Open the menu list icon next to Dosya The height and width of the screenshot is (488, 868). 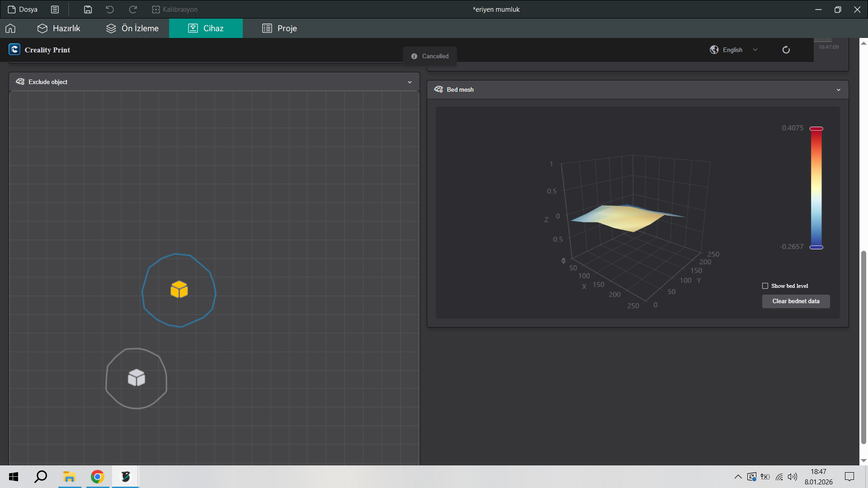click(x=55, y=9)
